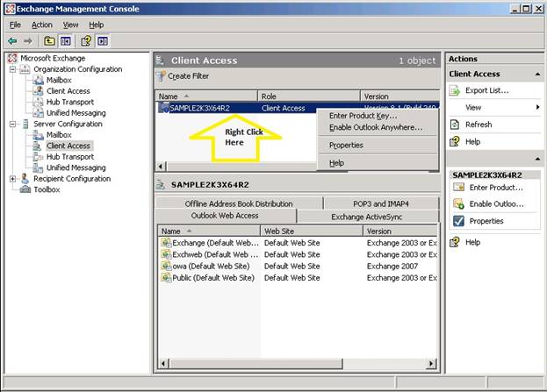Click the Properties checkmark icon

458,221
